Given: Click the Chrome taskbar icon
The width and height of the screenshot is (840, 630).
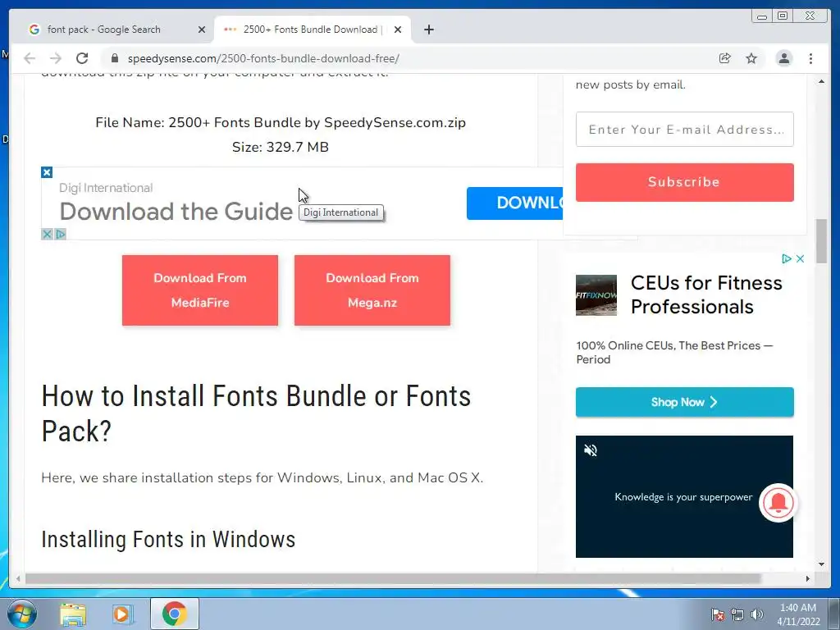Looking at the screenshot, I should (x=174, y=614).
